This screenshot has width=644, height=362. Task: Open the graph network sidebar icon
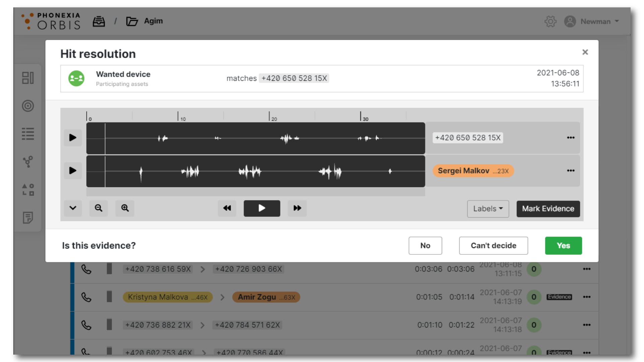pyautogui.click(x=28, y=162)
